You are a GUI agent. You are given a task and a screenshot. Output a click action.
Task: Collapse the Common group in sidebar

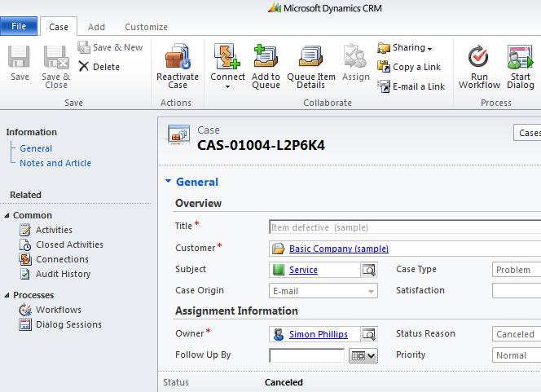[x=7, y=215]
